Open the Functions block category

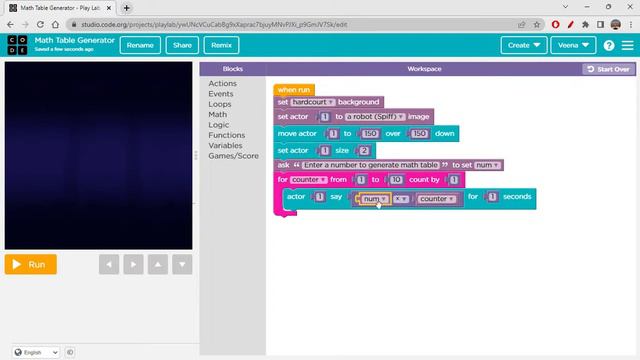pyautogui.click(x=227, y=135)
